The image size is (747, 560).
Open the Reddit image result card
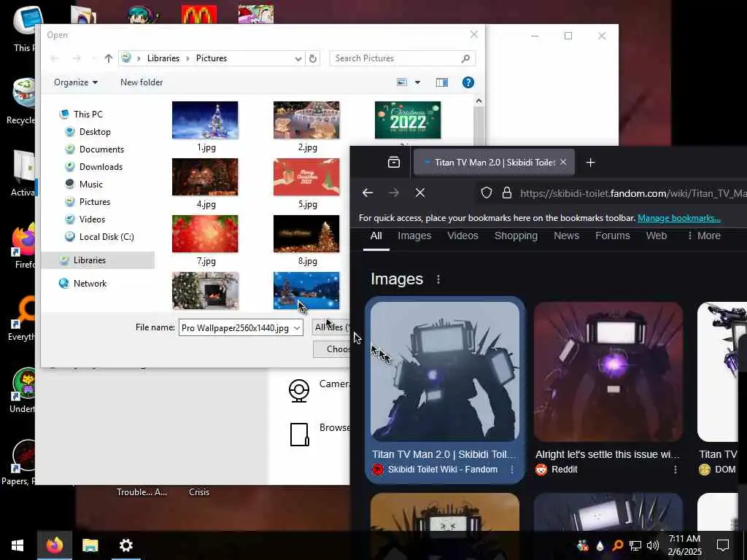608,390
